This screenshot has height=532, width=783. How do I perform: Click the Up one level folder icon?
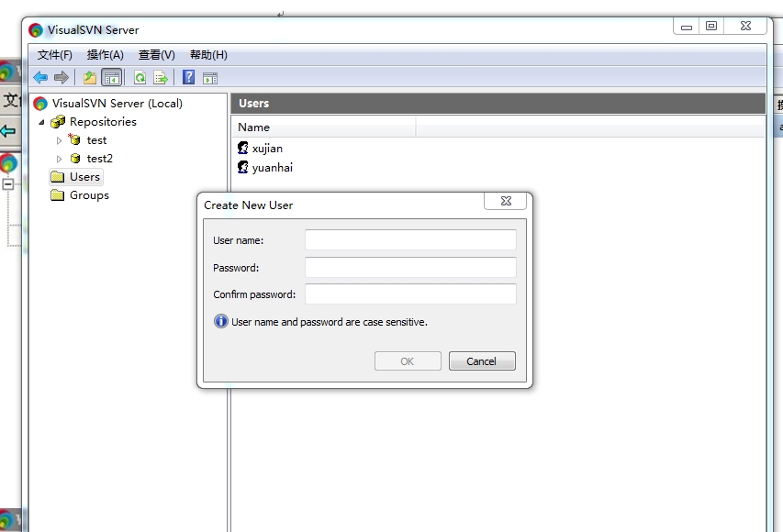pyautogui.click(x=90, y=77)
